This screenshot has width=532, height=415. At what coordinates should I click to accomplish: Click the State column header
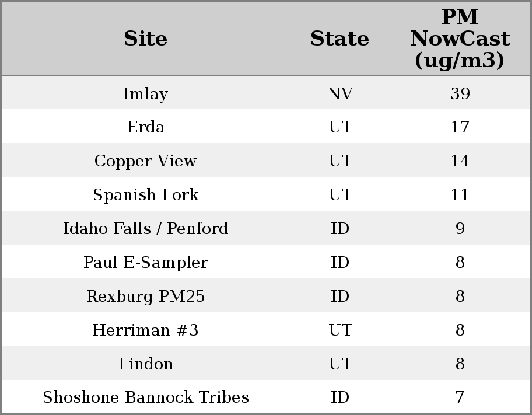point(339,39)
